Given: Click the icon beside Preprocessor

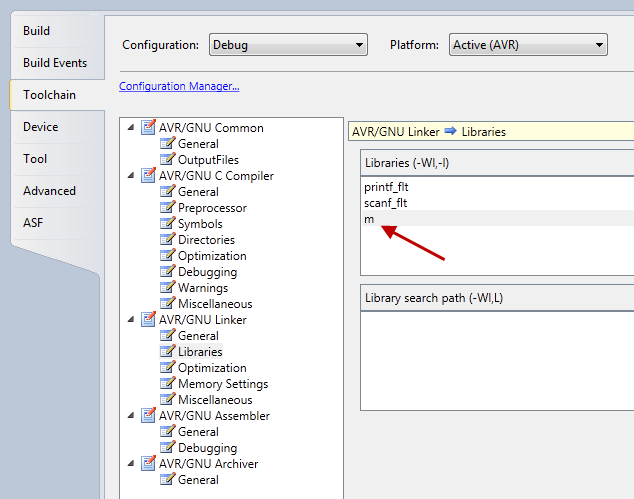Looking at the screenshot, I should 168,208.
